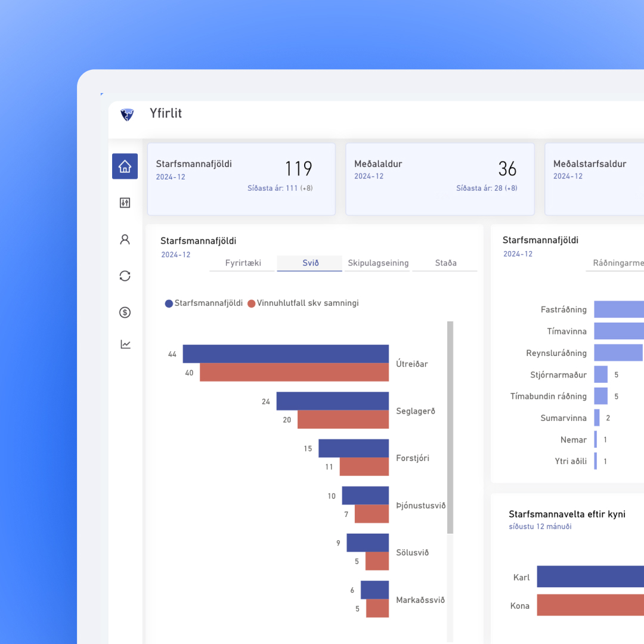Image resolution: width=644 pixels, height=644 pixels.
Task: Click the Tímavinna row label
Action: pos(567,332)
